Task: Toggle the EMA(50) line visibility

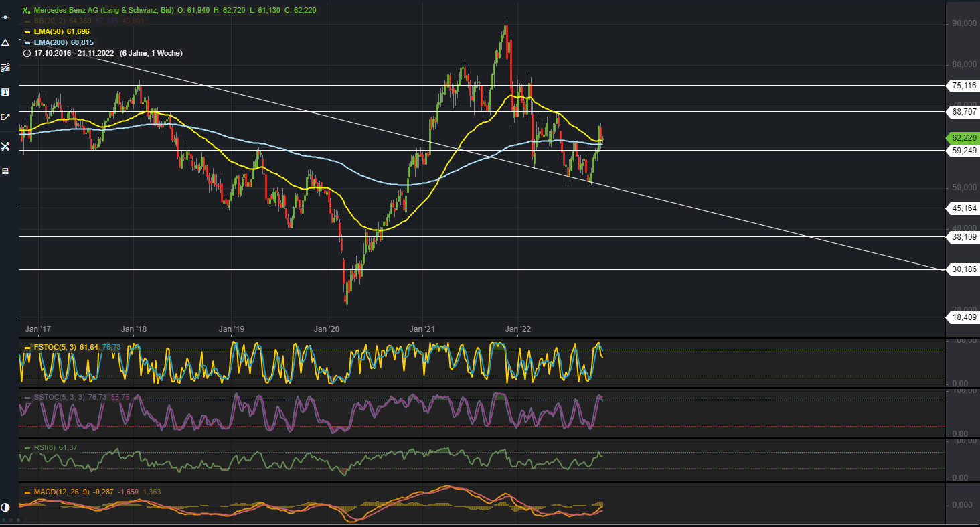Action: [26, 31]
